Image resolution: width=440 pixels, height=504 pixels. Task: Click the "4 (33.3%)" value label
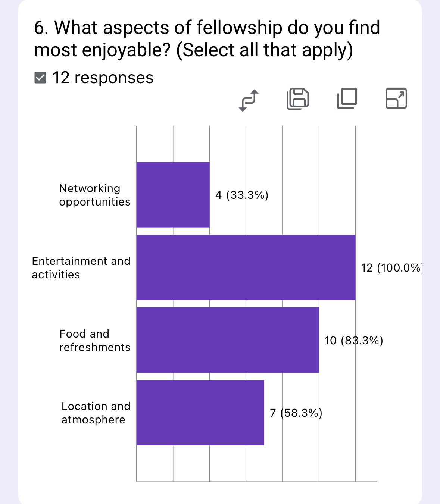pyautogui.click(x=242, y=195)
